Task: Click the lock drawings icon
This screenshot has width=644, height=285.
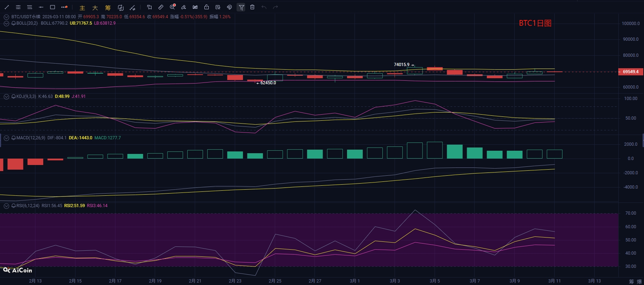Action: pyautogui.click(x=207, y=7)
